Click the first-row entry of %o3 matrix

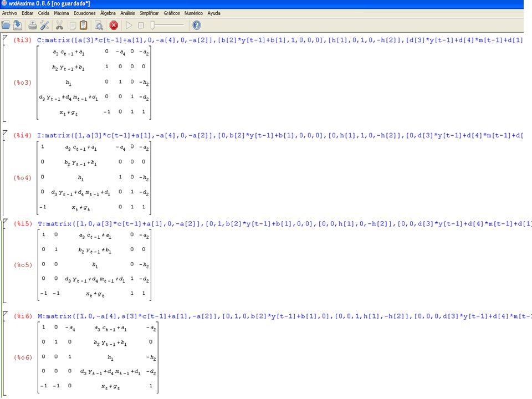point(69,53)
